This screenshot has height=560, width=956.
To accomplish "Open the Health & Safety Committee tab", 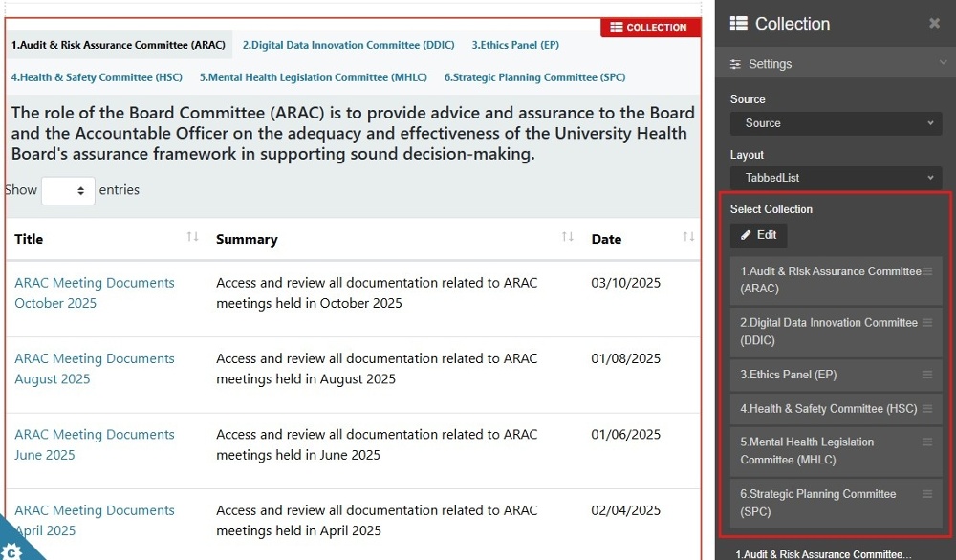I will (97, 77).
